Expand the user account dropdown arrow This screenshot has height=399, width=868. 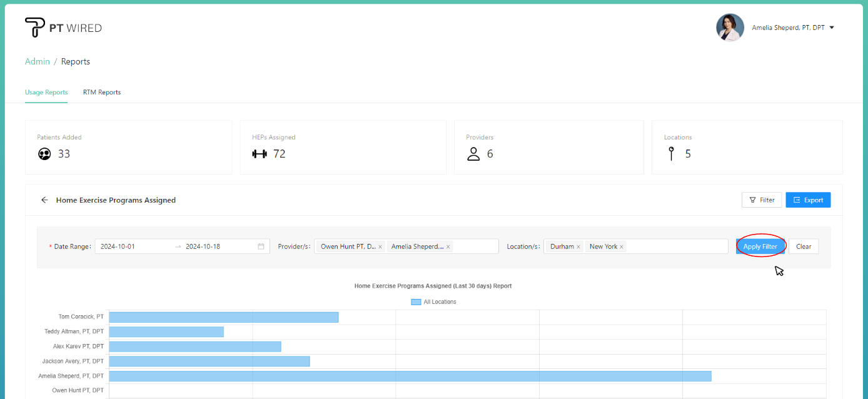click(832, 28)
